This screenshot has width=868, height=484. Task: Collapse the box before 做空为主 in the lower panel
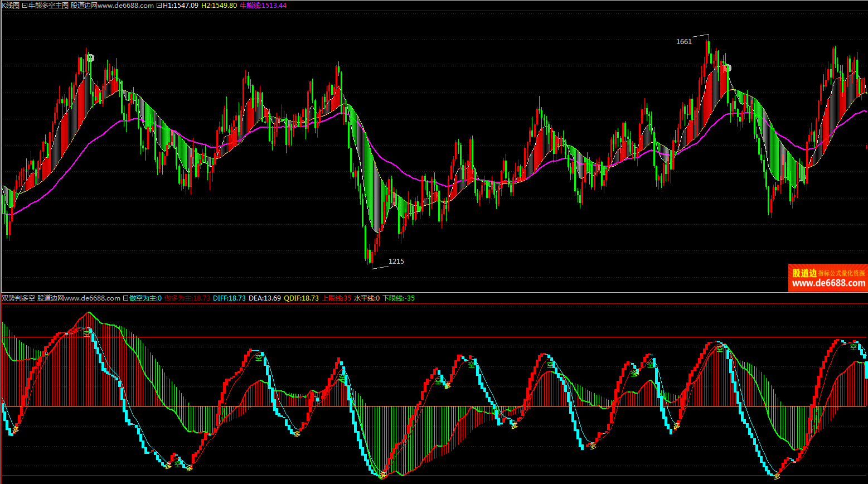pyautogui.click(x=125, y=298)
